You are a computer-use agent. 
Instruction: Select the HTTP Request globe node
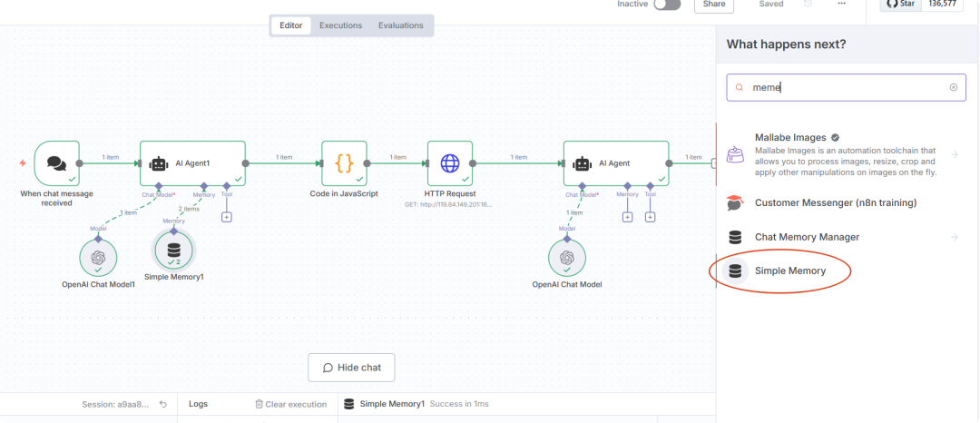[450, 163]
